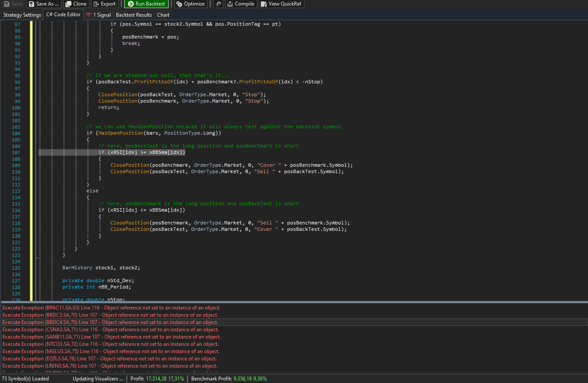Click the chain link icon in toolbar
588x383 pixels.
coord(218,4)
